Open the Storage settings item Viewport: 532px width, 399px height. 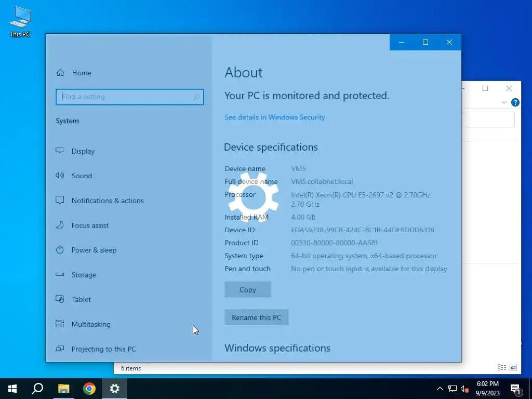coord(76,275)
